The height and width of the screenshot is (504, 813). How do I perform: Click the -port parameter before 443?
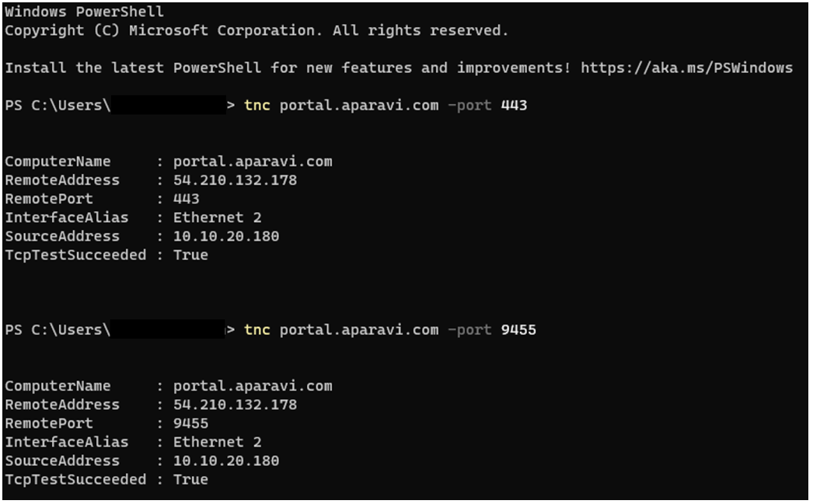pyautogui.click(x=469, y=106)
